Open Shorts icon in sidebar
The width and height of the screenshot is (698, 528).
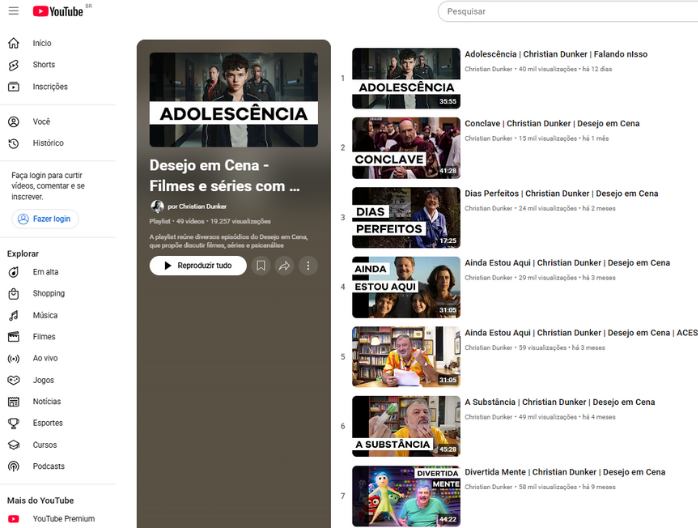click(14, 65)
